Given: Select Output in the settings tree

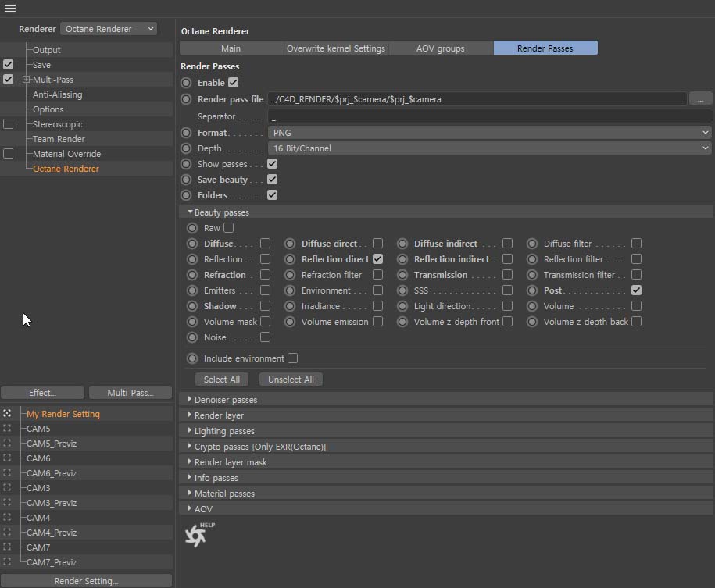Looking at the screenshot, I should [x=47, y=50].
